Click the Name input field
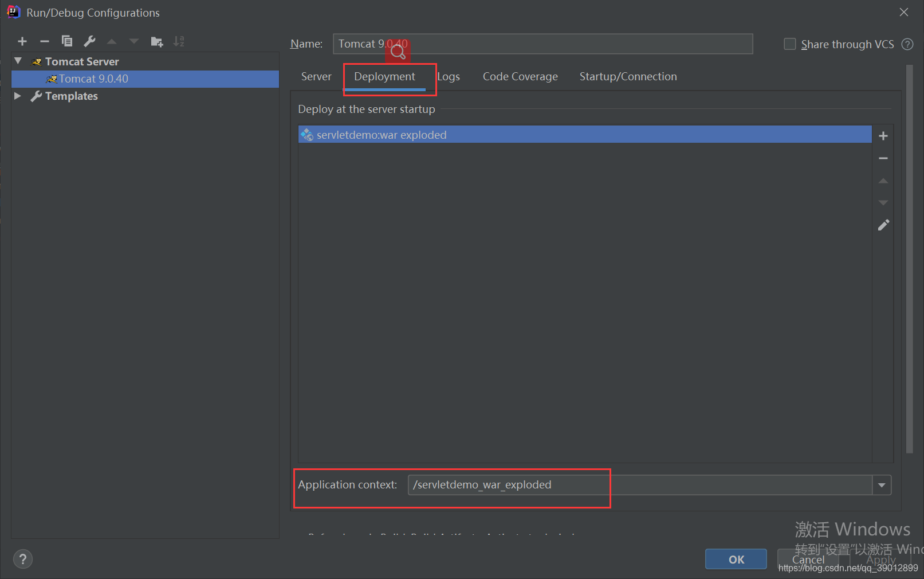The width and height of the screenshot is (924, 579). click(543, 44)
